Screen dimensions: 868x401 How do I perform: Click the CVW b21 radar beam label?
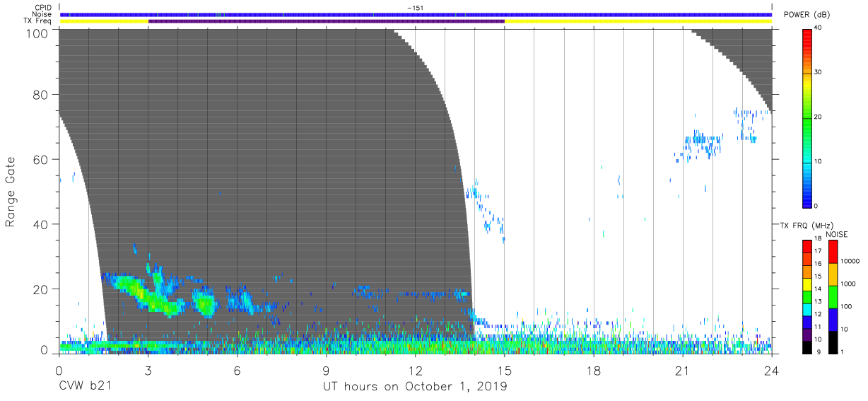click(86, 387)
